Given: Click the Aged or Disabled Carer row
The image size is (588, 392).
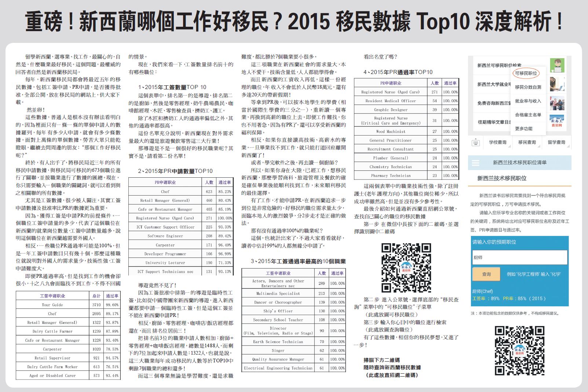Looking at the screenshot, I should click(68, 376).
